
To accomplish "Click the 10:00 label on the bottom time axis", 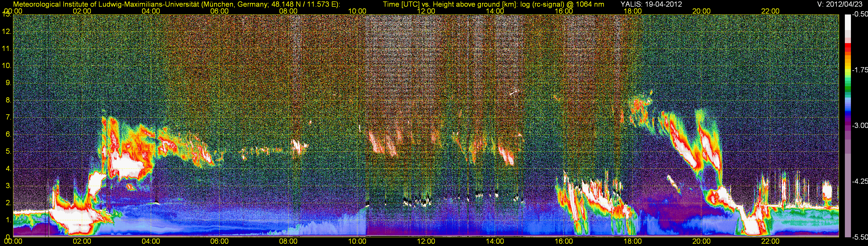I will click(357, 241).
